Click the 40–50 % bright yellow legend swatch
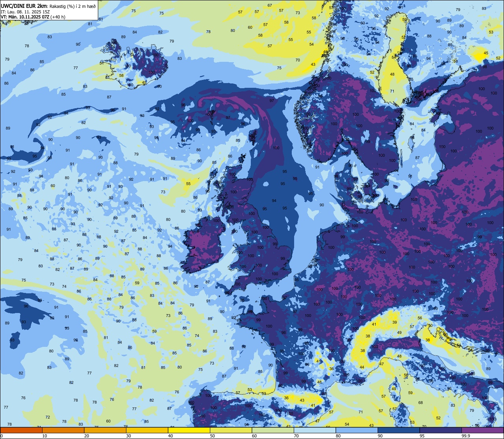The image size is (504, 439). tap(189, 430)
